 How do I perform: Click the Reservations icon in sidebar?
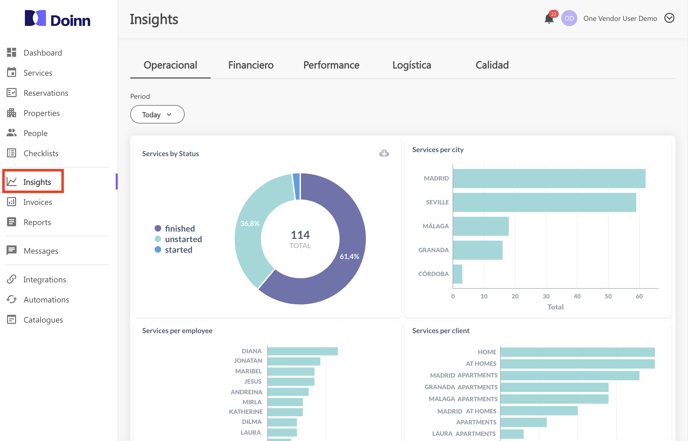[12, 93]
